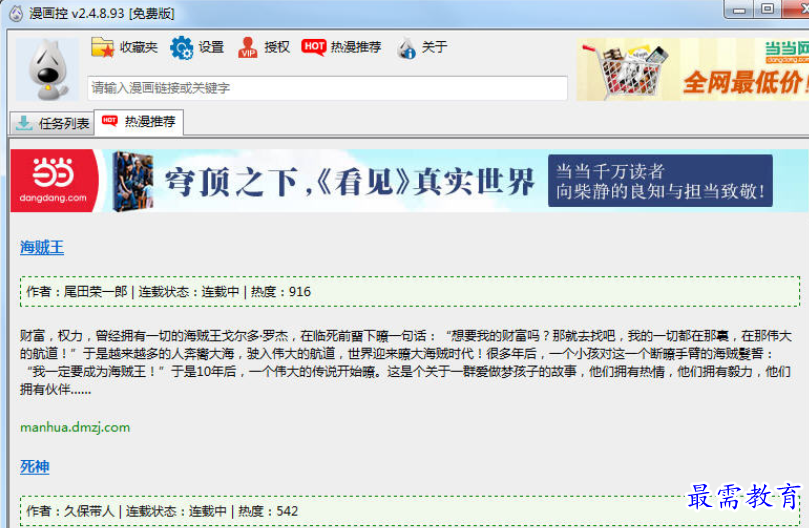809x528 pixels.
Task: Click the 设置 gear icon
Action: [x=181, y=47]
